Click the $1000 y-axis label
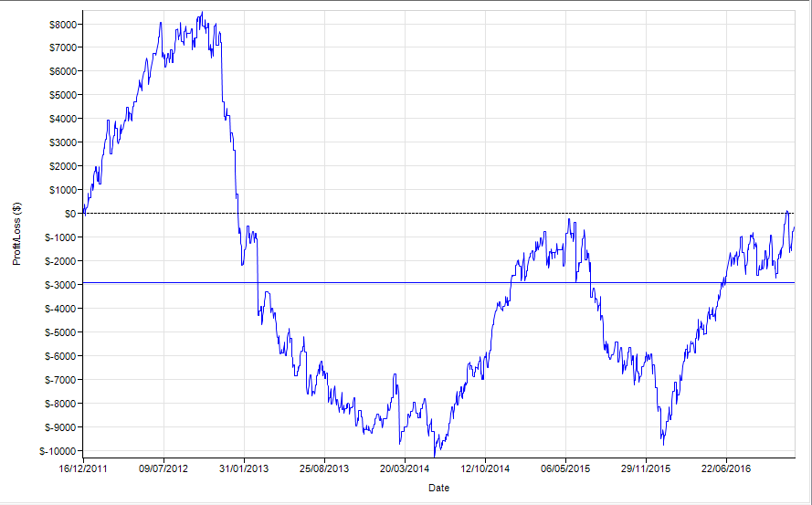Screen dimensions: 812x505 [x=63, y=190]
